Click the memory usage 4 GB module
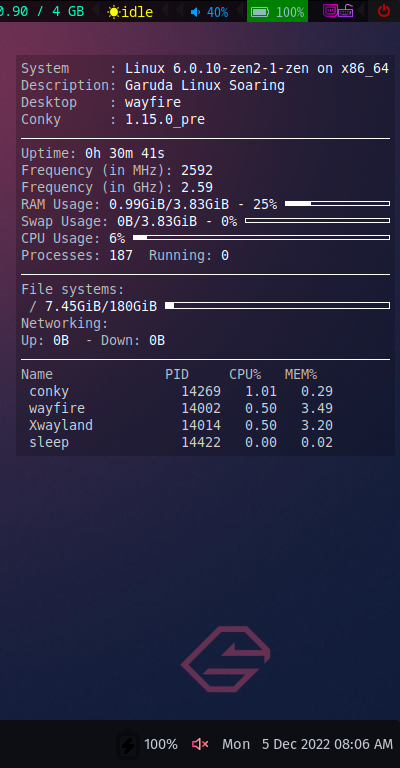 click(42, 11)
